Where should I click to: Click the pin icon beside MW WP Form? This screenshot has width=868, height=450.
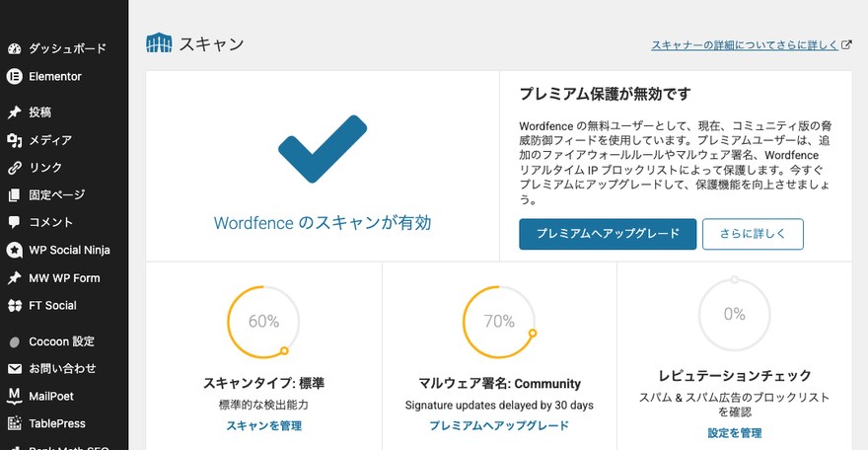pyautogui.click(x=15, y=278)
